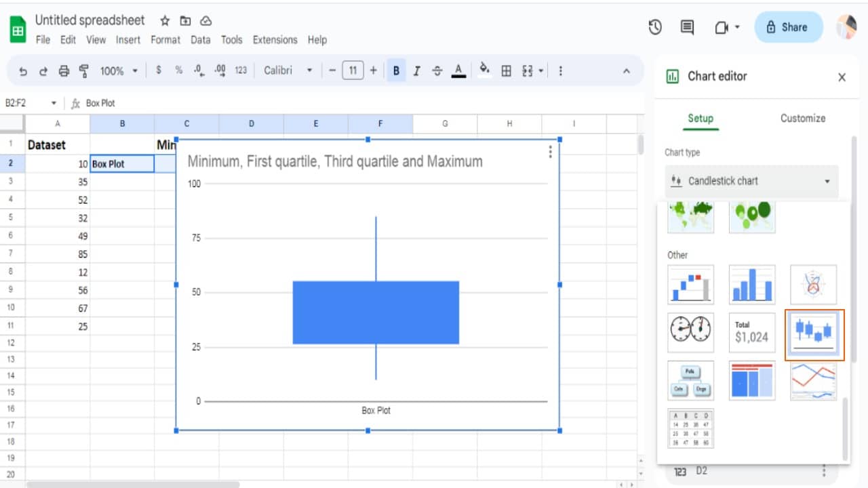Screen dimensions: 868x488
Task: Apply strikethrough to the selected cell
Action: click(x=437, y=70)
